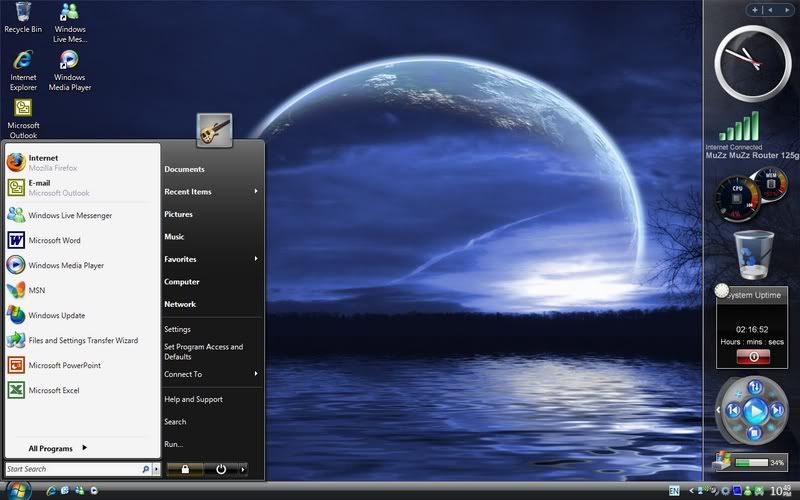Image resolution: width=800 pixels, height=500 pixels.
Task: Click the power button in the Start menu
Action: [220, 468]
